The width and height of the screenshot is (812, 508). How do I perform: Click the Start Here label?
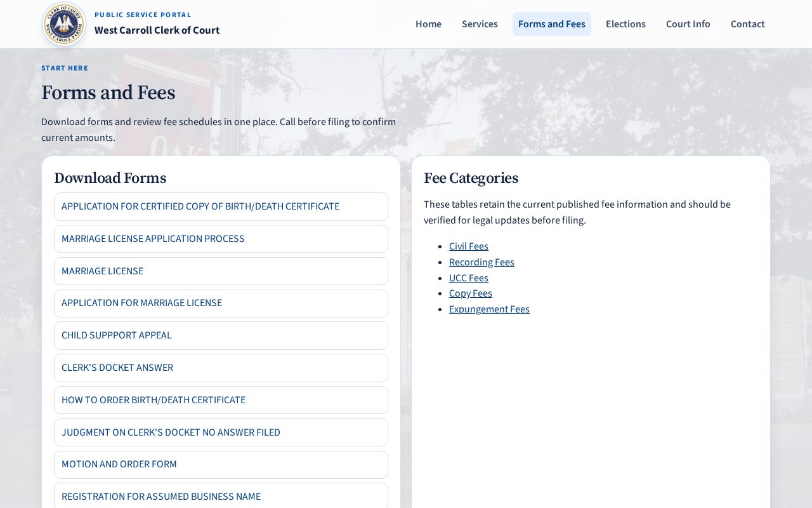point(65,68)
